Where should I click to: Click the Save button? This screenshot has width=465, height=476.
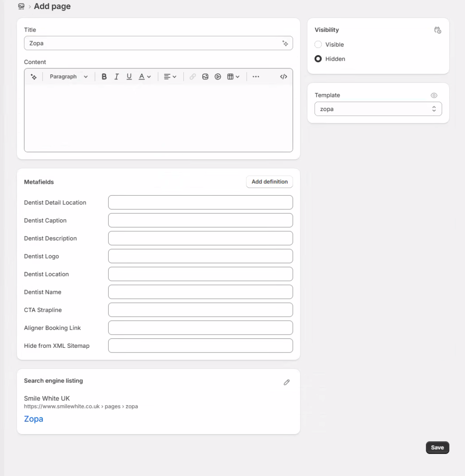[437, 447]
